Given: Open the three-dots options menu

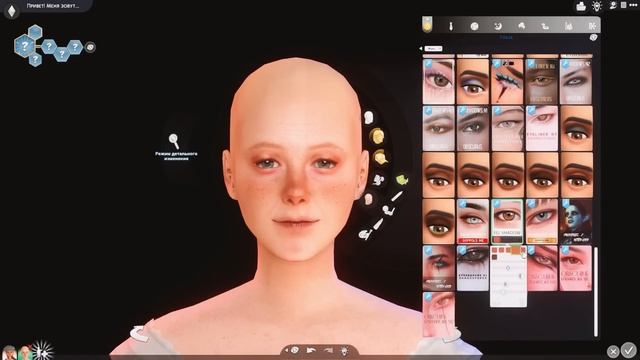Looking at the screenshot, I should point(633,5).
